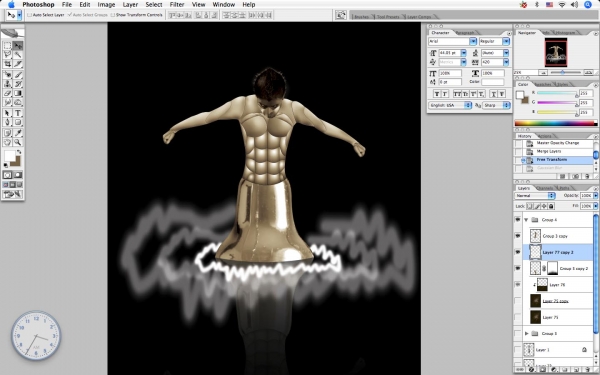Expand the Group 3 folder
Screen dimensions: 600x375
pyautogui.click(x=526, y=333)
